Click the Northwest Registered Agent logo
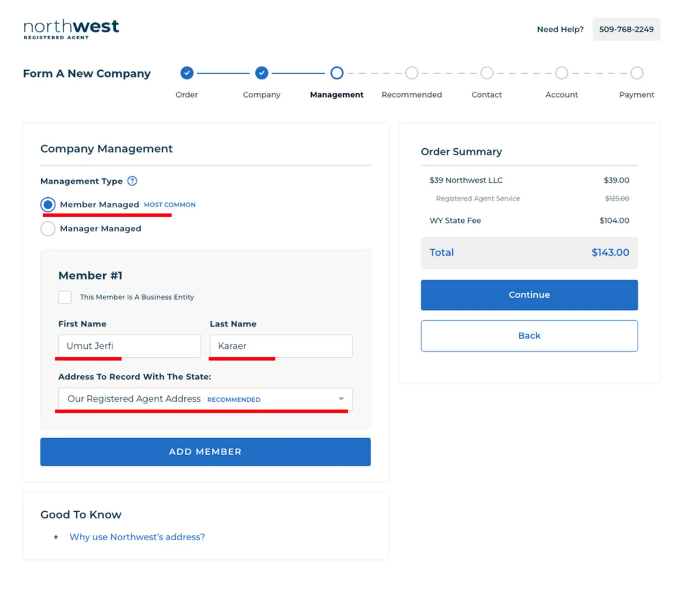This screenshot has width=684, height=616. pos(71,29)
